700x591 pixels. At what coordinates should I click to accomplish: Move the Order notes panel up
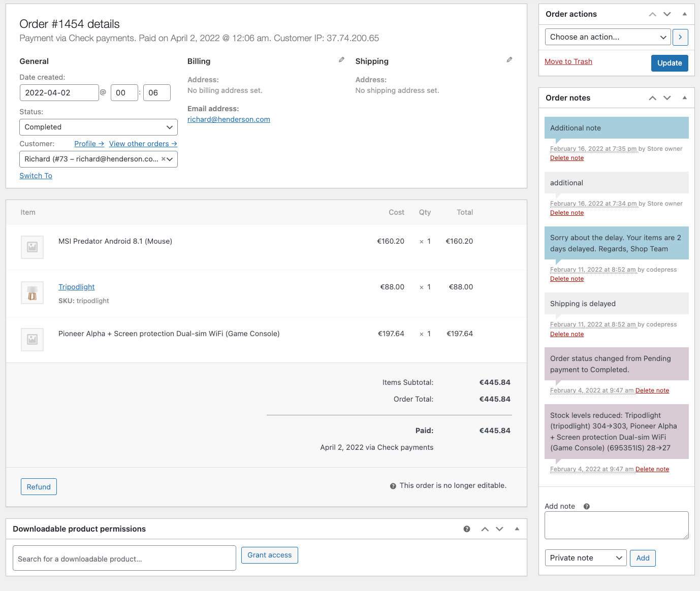pos(652,97)
